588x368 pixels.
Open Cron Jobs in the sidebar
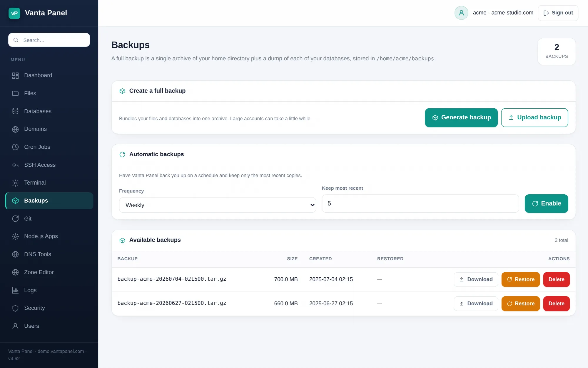(49, 147)
